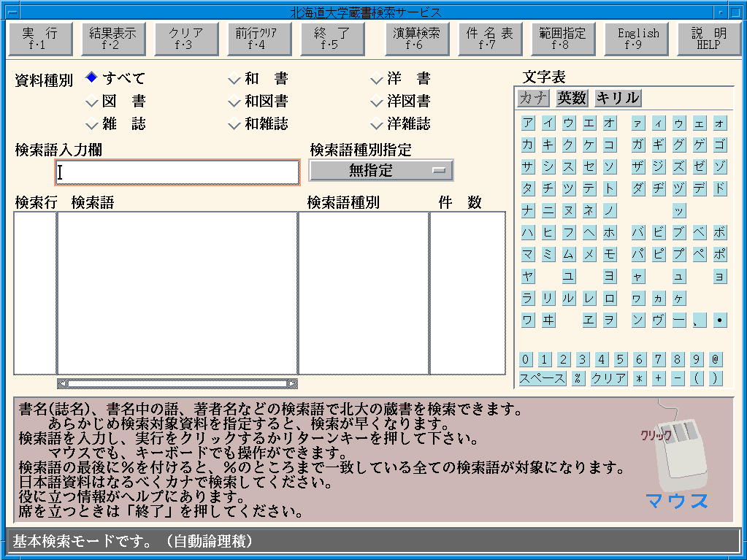Switch character table to カナ tab
Viewport: 747px width, 560px height.
533,98
